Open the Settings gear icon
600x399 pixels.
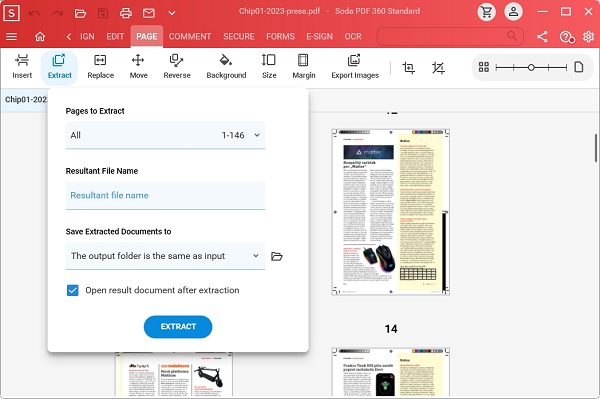pyautogui.click(x=589, y=37)
